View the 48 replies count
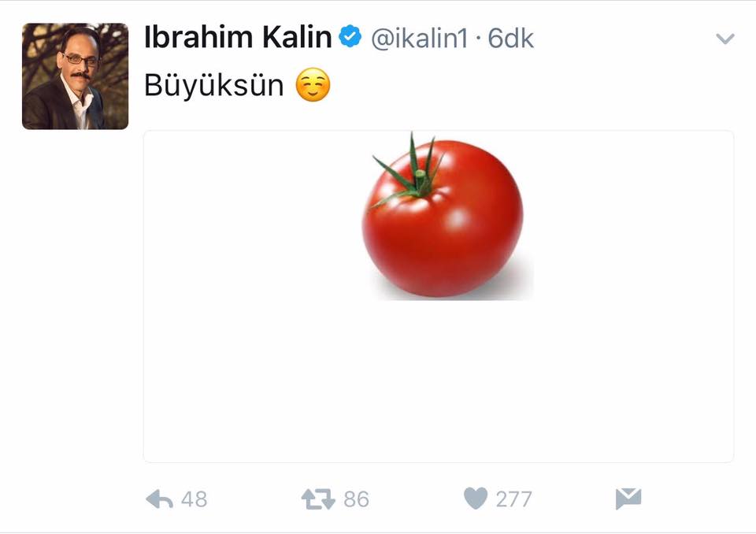The width and height of the screenshot is (756, 534). 195,499
